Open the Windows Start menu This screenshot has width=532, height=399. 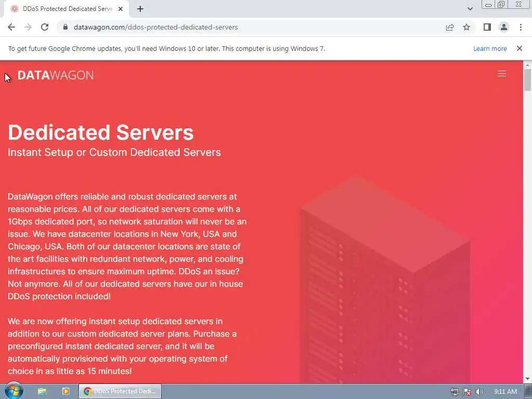tap(14, 391)
